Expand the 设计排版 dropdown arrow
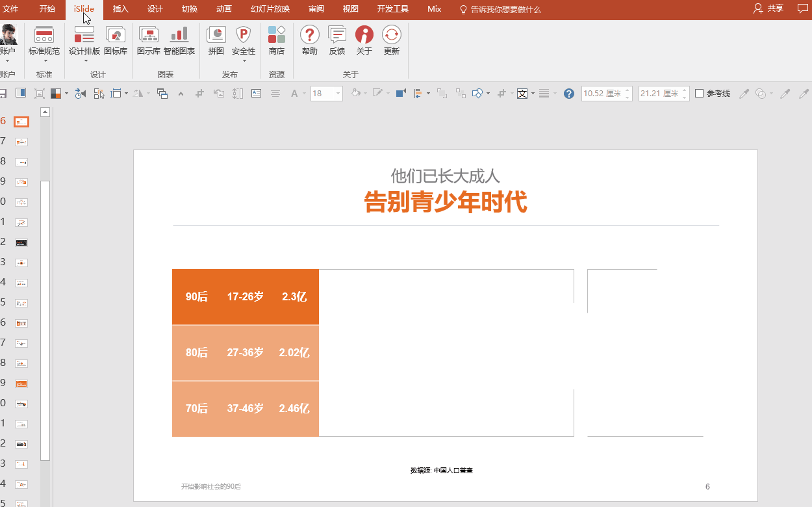Screen dimensions: 812x507 point(85,61)
